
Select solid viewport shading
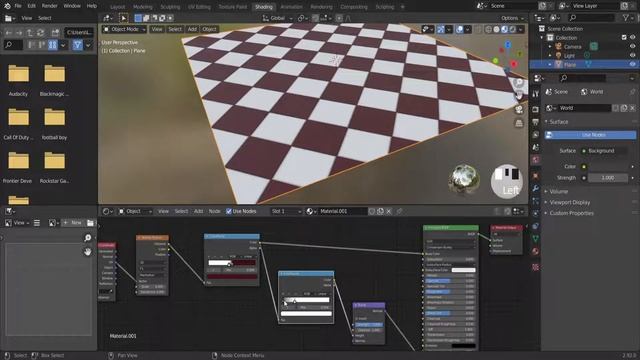(x=496, y=29)
